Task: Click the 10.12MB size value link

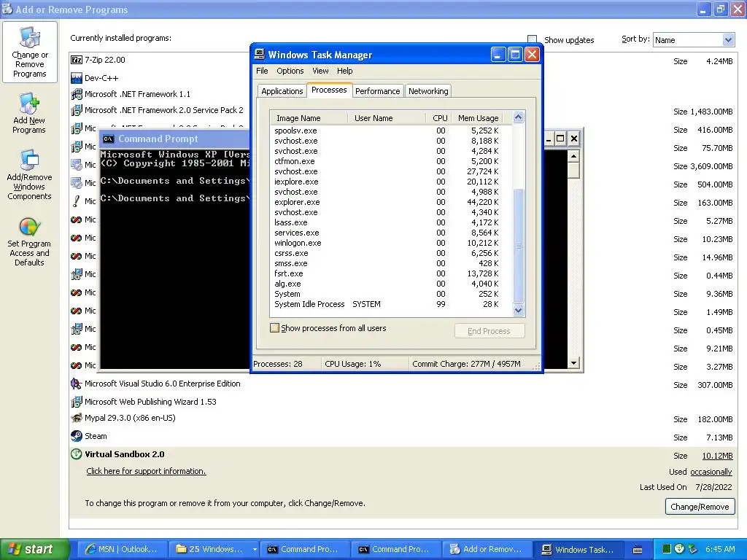Action: tap(718, 456)
